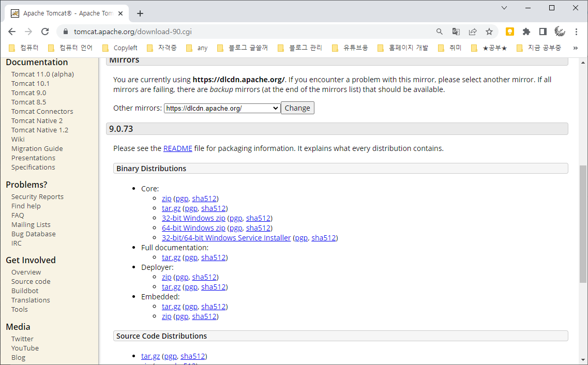This screenshot has height=365, width=588.
Task: Open the yellow extension icon in the toolbar
Action: (509, 32)
